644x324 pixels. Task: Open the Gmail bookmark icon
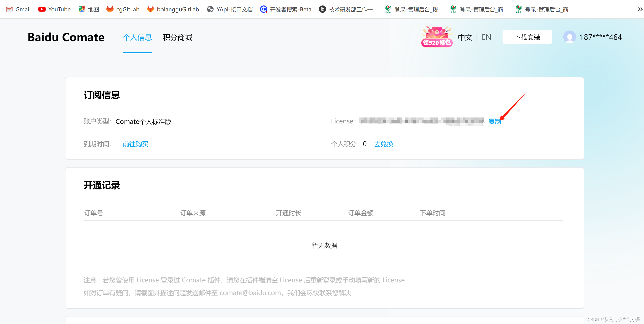click(x=9, y=10)
